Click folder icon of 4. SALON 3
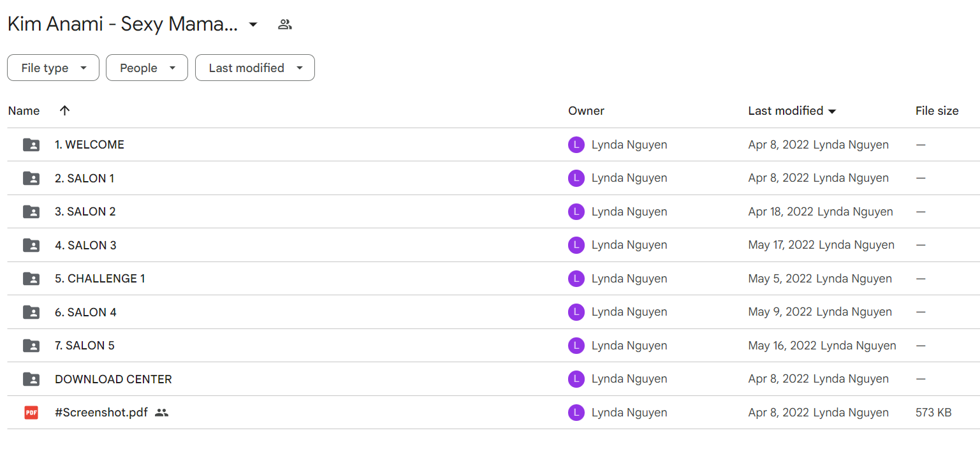The width and height of the screenshot is (980, 470). pyautogui.click(x=31, y=246)
